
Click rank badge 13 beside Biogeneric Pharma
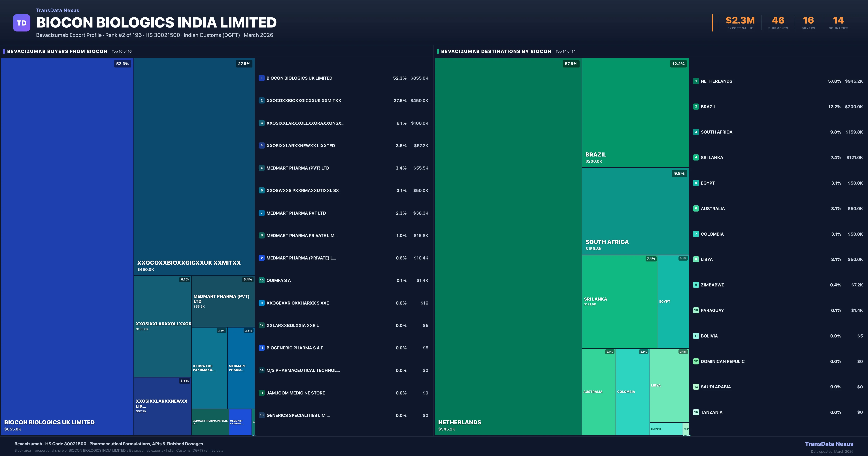click(261, 348)
